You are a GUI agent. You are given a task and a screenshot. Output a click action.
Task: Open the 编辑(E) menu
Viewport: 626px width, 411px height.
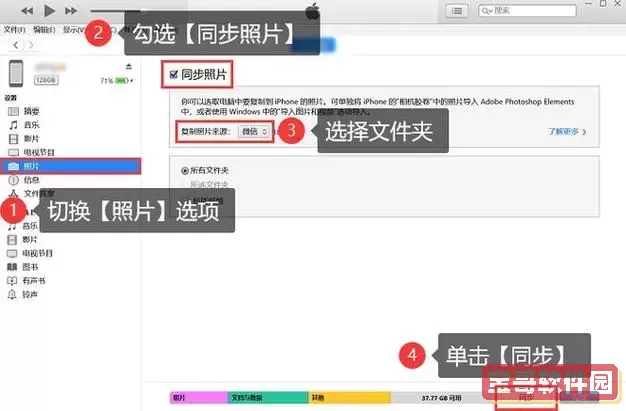[x=44, y=30]
